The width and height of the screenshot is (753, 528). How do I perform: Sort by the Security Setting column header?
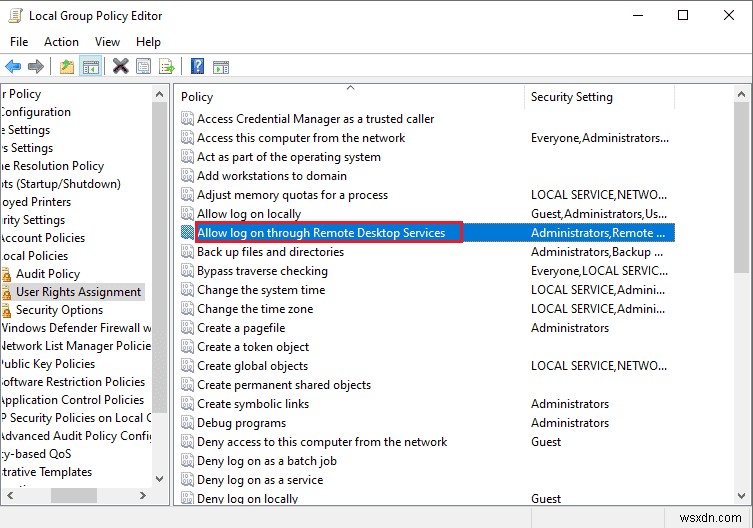[x=572, y=97]
